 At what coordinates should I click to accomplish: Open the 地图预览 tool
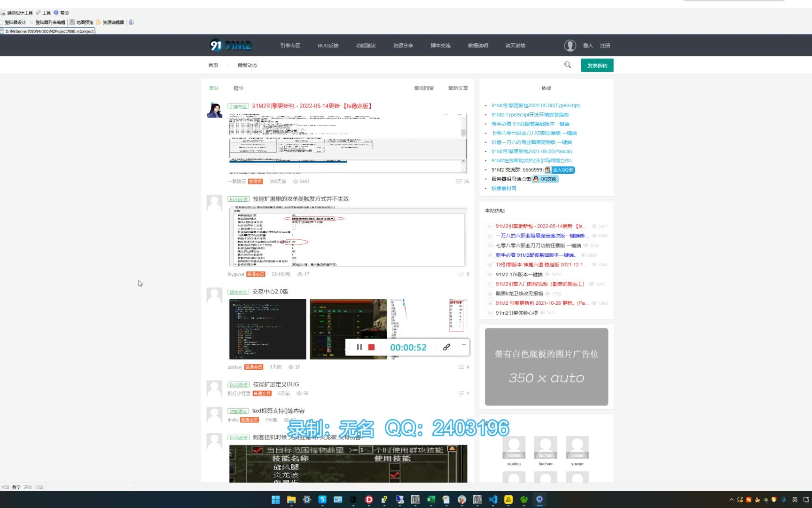click(x=82, y=22)
